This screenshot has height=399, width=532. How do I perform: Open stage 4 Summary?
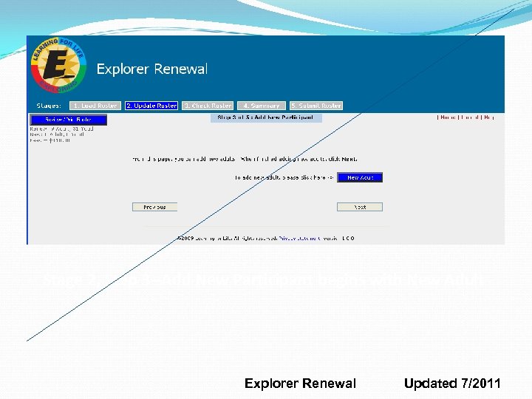[x=262, y=106]
